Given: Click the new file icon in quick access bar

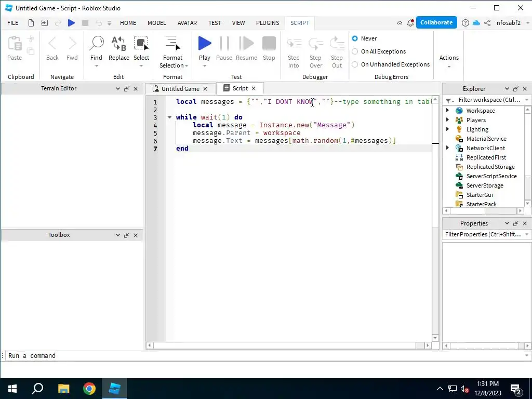Looking at the screenshot, I should (x=31, y=23).
